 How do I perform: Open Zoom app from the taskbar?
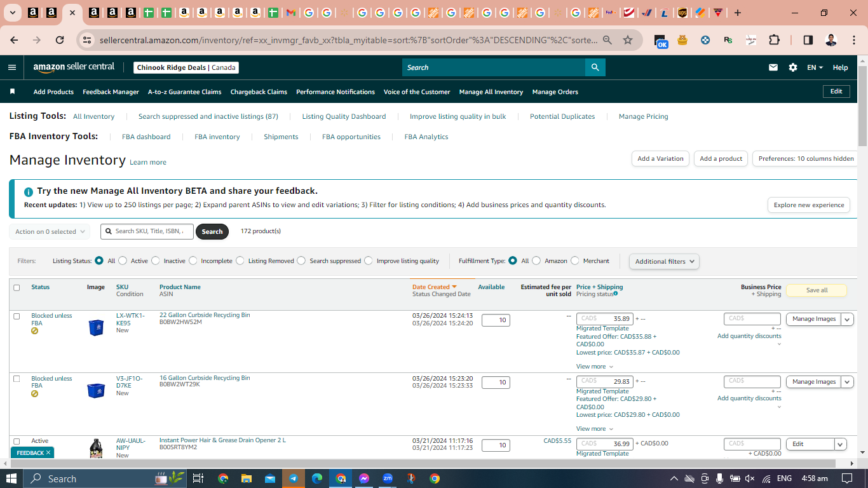click(388, 478)
